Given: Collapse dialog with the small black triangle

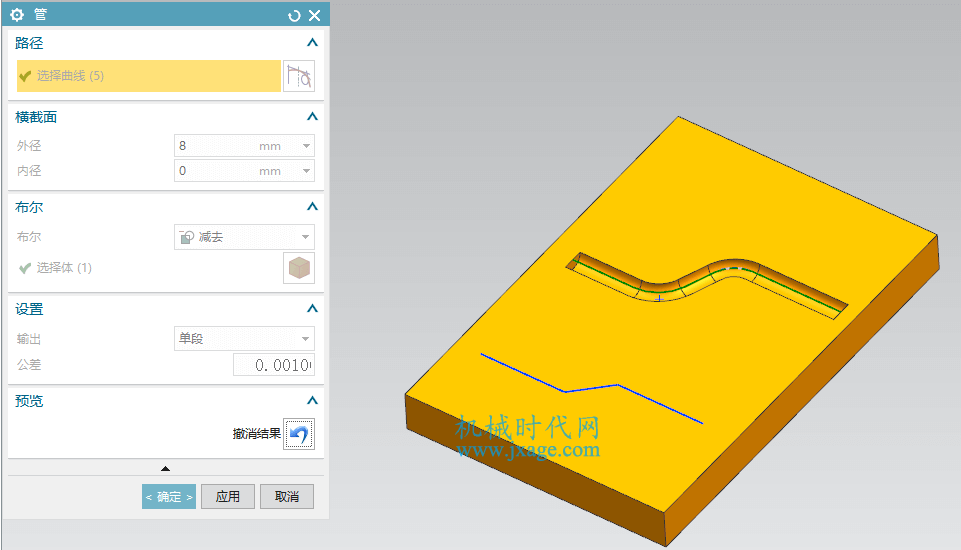Looking at the screenshot, I should pos(165,468).
